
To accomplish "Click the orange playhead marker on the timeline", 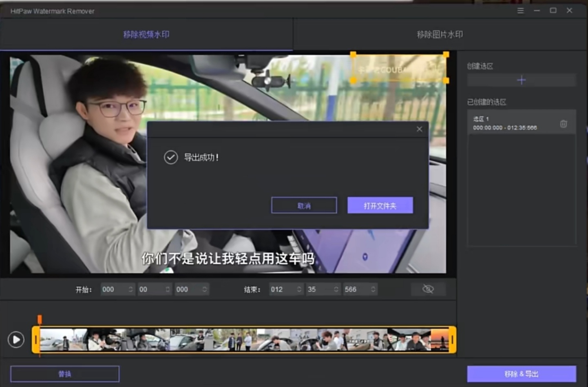I will (x=40, y=319).
